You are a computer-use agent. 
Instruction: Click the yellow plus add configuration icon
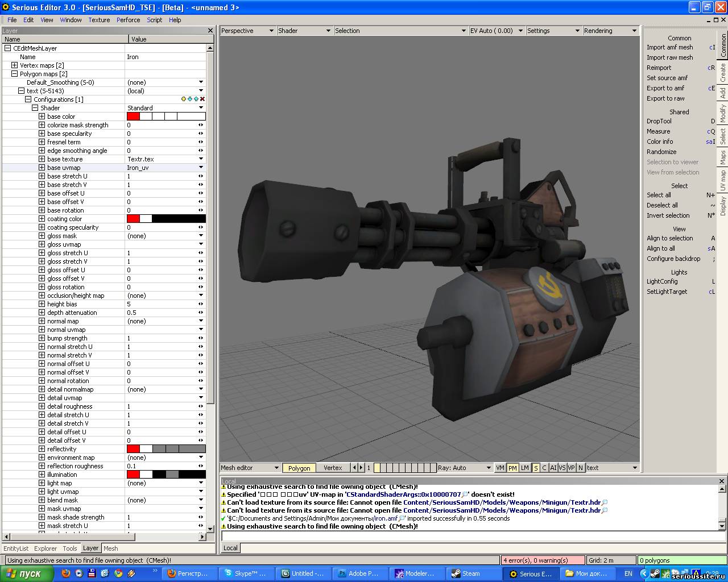click(x=184, y=99)
